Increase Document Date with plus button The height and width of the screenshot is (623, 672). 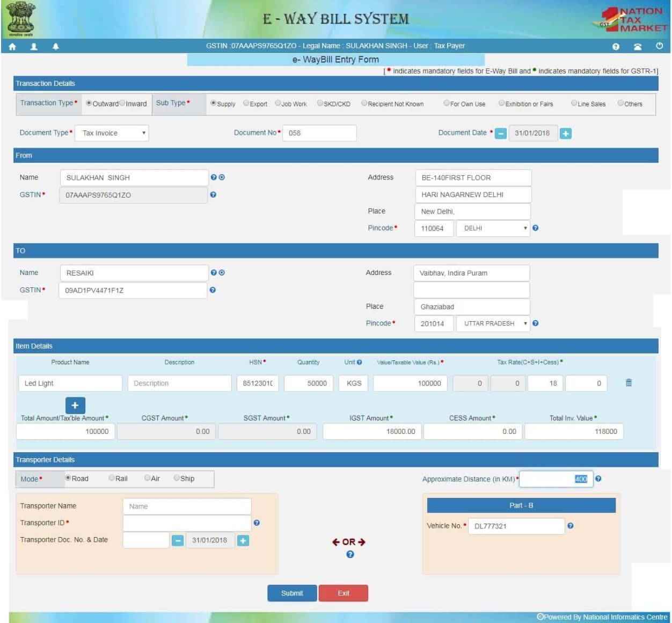565,133
